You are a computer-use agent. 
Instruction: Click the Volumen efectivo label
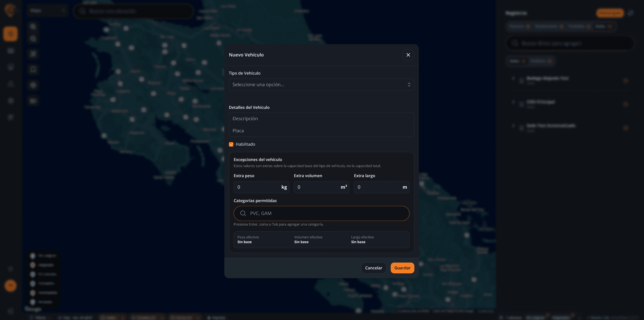[x=308, y=237]
